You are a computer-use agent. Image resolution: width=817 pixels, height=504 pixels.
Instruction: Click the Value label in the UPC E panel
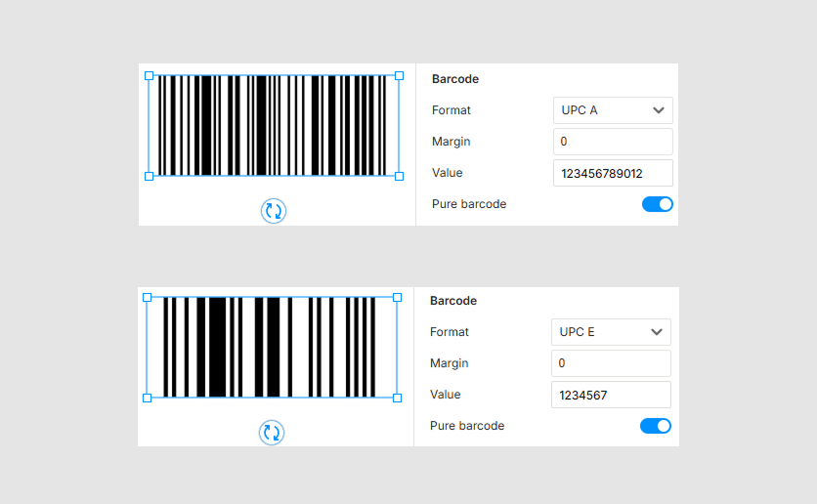pos(445,395)
